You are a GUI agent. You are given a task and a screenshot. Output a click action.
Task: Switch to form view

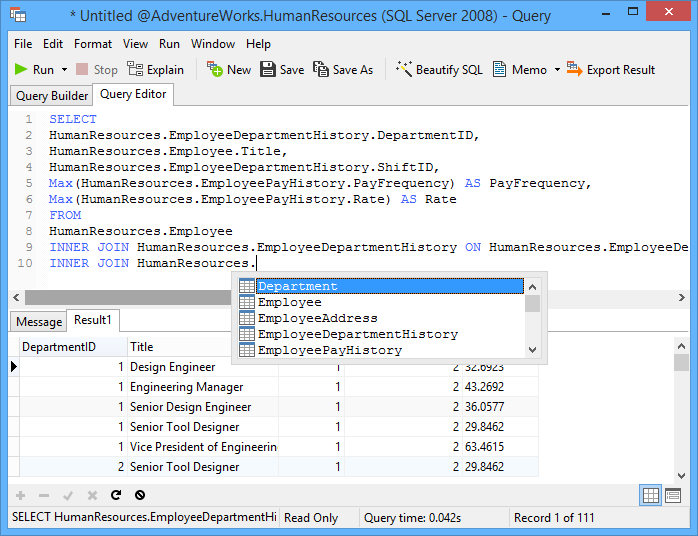(673, 495)
